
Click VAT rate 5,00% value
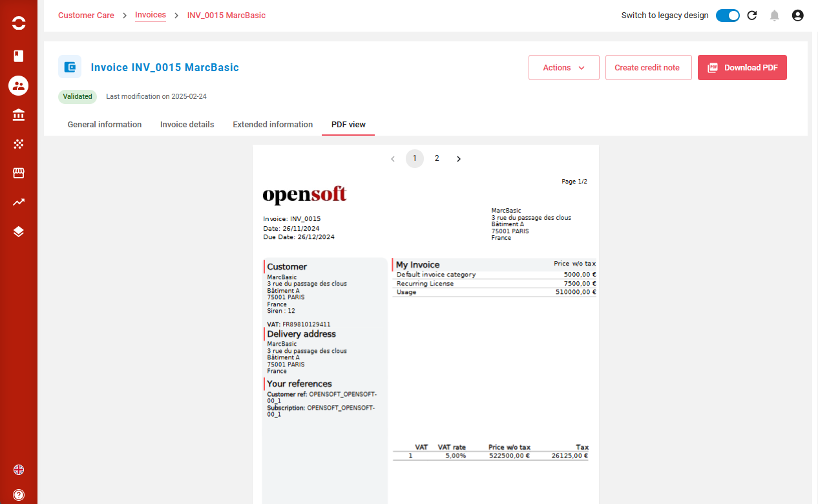456,456
